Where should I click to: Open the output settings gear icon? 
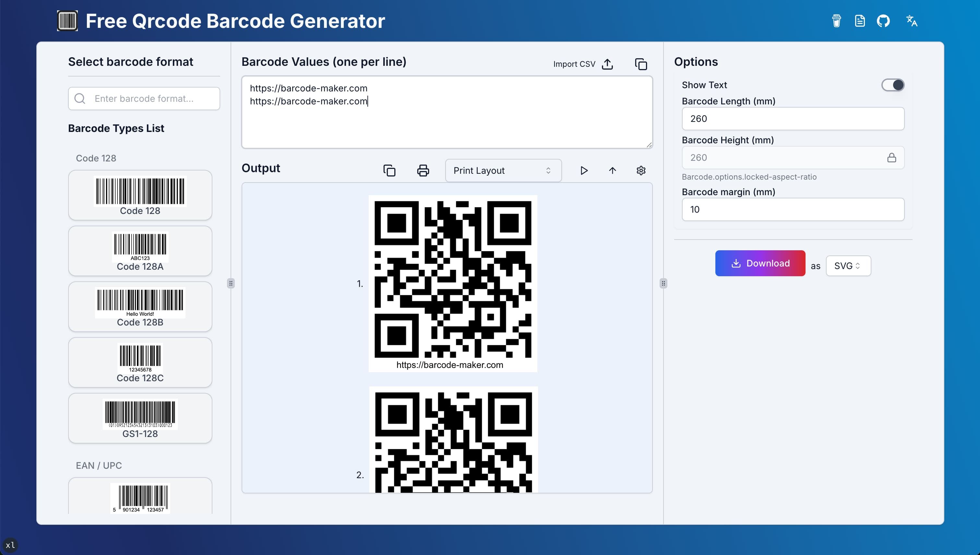click(641, 171)
